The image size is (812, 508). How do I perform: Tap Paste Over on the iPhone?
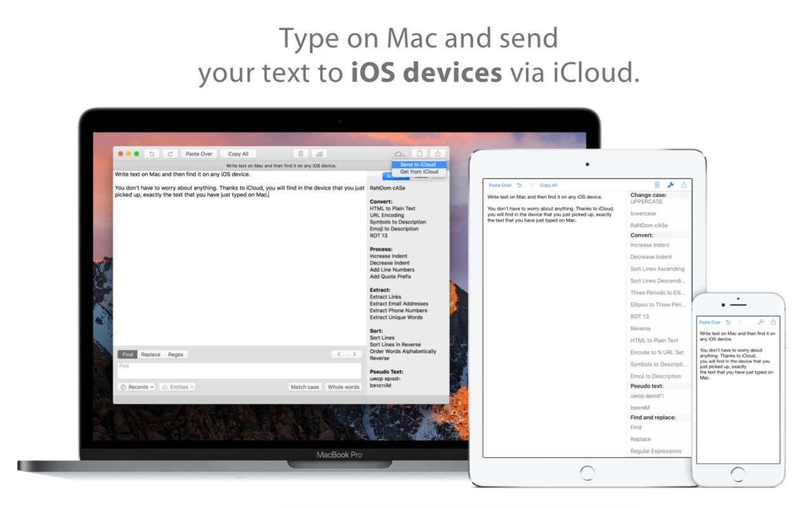pos(710,323)
